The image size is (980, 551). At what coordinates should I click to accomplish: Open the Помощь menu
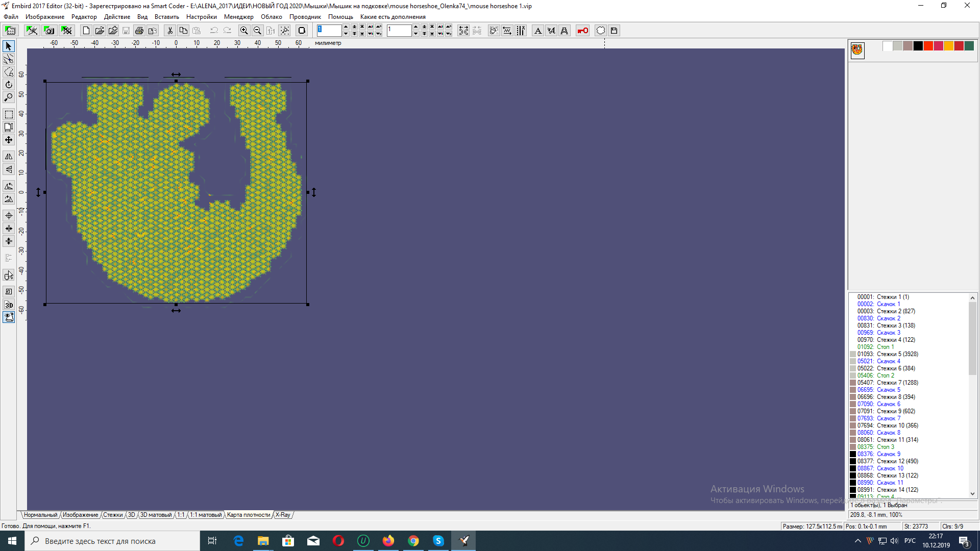click(x=340, y=17)
